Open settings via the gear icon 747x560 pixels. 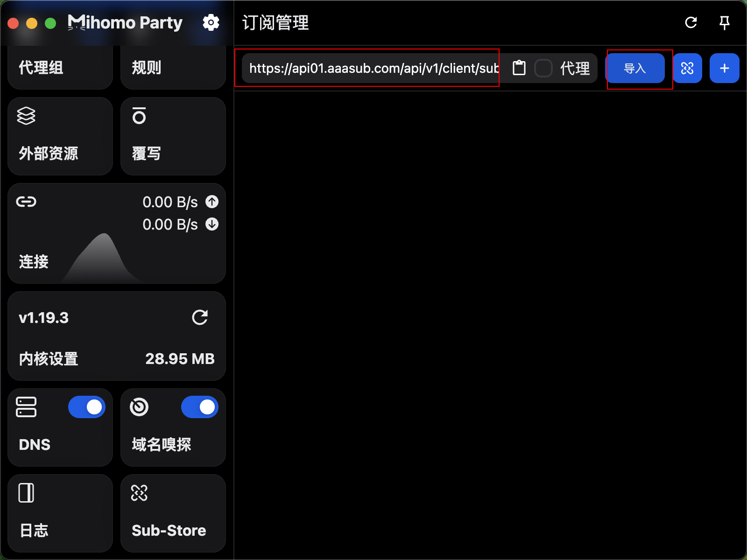tap(211, 22)
